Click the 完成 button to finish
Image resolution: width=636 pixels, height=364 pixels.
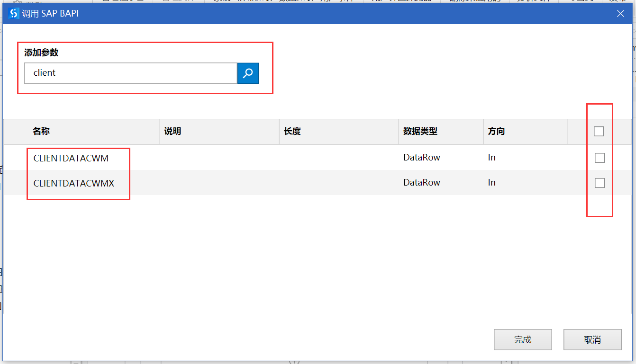pos(523,339)
